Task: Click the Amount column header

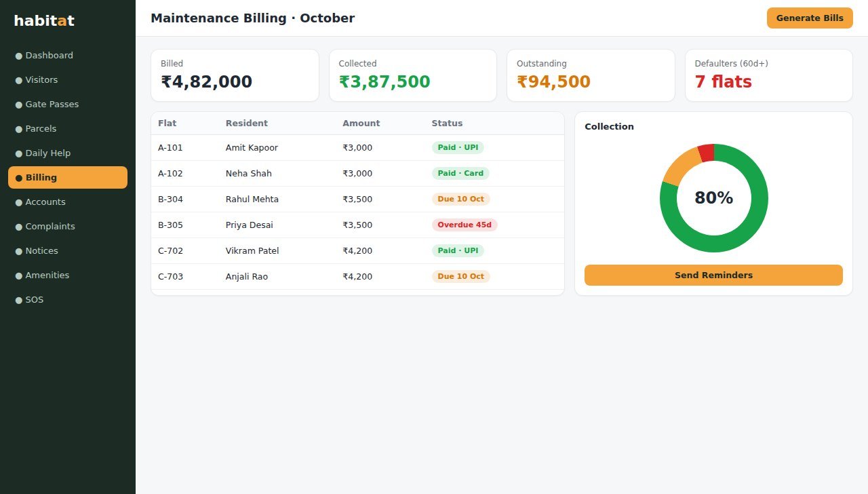Action: click(x=361, y=123)
